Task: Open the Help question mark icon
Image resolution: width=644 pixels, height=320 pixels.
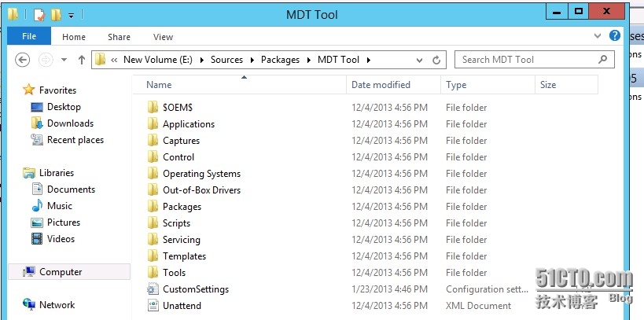Action: click(x=614, y=35)
